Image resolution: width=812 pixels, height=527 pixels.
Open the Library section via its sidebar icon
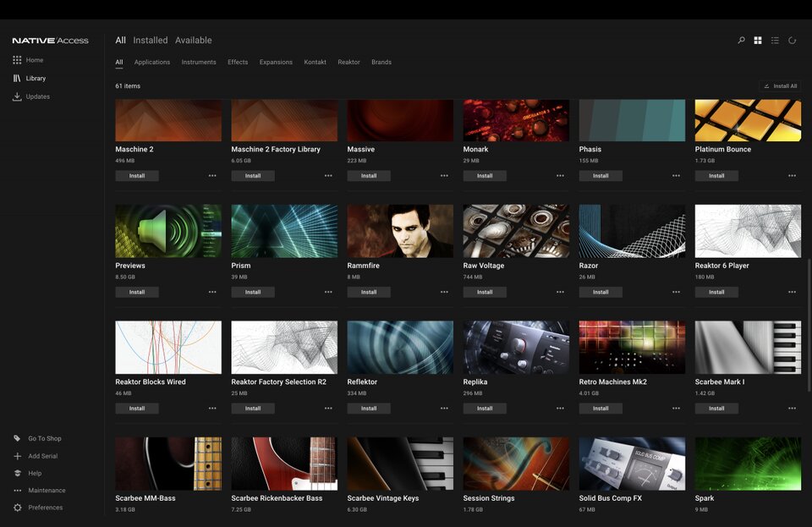tap(17, 78)
